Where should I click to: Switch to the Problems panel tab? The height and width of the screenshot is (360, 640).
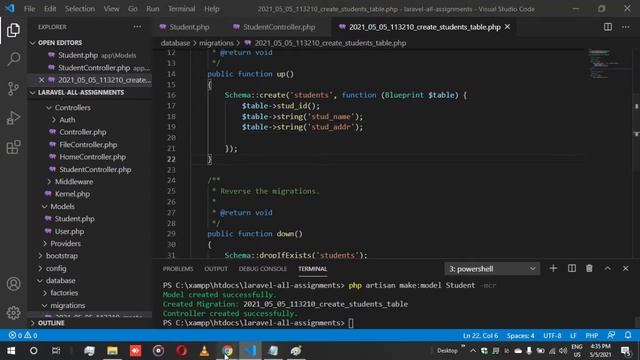pos(178,269)
